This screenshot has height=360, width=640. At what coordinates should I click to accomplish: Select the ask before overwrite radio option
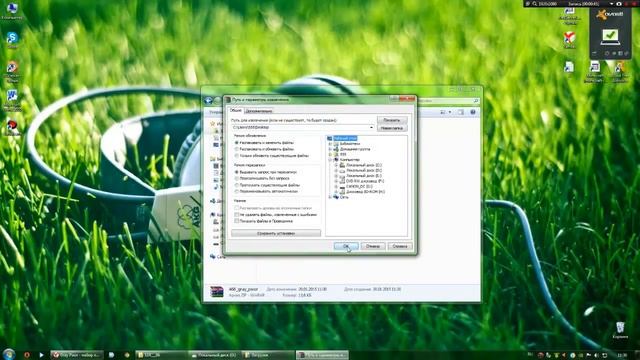tap(237, 172)
